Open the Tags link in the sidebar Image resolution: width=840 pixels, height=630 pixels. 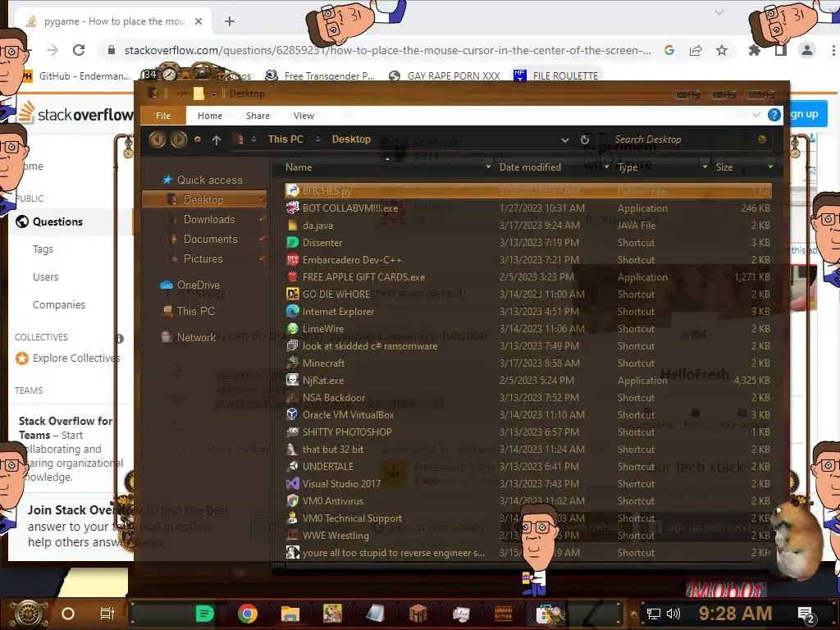click(x=43, y=249)
